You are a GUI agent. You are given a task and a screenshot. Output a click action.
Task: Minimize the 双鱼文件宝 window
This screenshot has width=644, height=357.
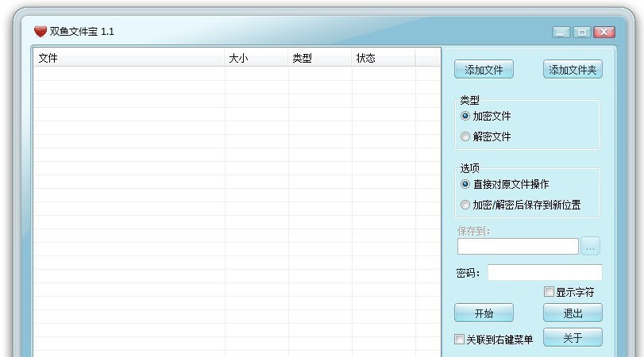(561, 32)
